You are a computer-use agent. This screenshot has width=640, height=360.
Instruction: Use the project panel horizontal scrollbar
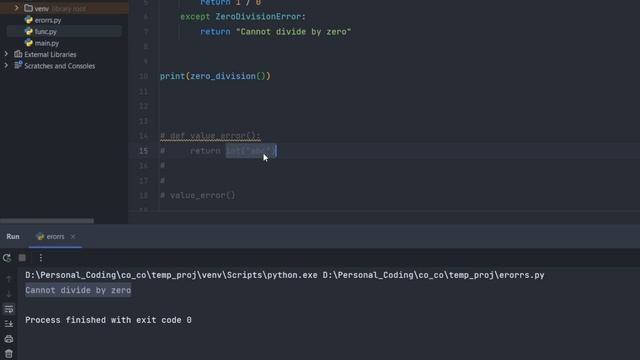point(47,221)
